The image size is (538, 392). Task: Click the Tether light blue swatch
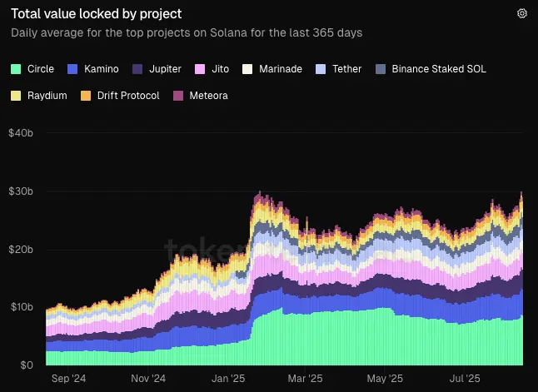click(321, 69)
